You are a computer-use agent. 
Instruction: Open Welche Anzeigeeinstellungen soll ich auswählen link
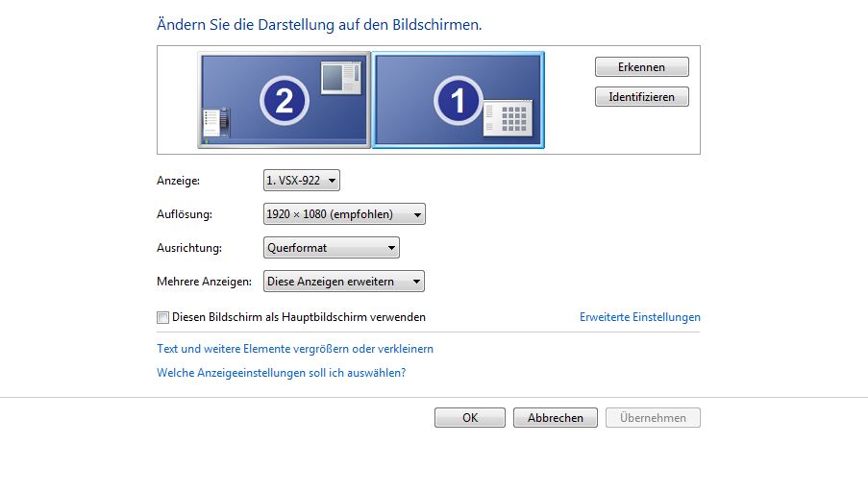tap(282, 373)
